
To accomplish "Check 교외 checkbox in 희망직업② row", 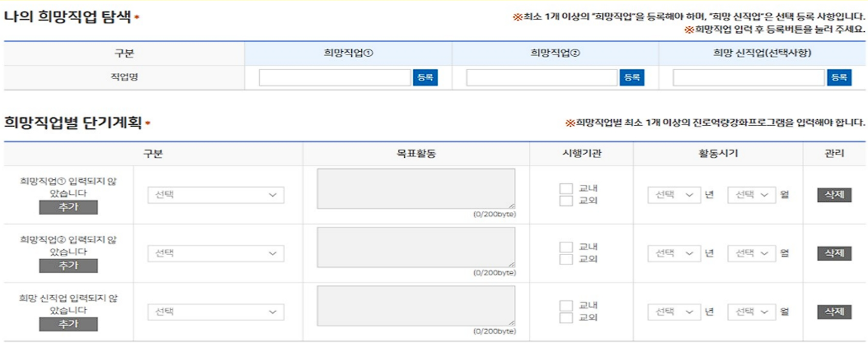I will pyautogui.click(x=566, y=259).
